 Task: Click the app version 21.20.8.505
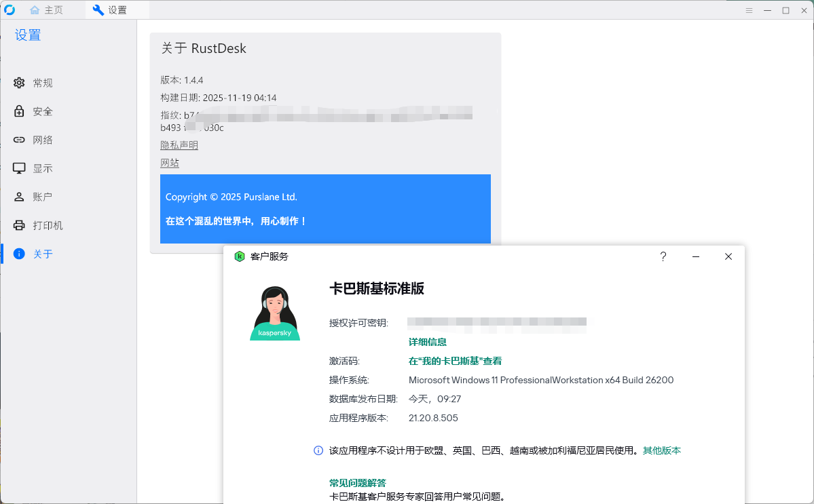433,418
